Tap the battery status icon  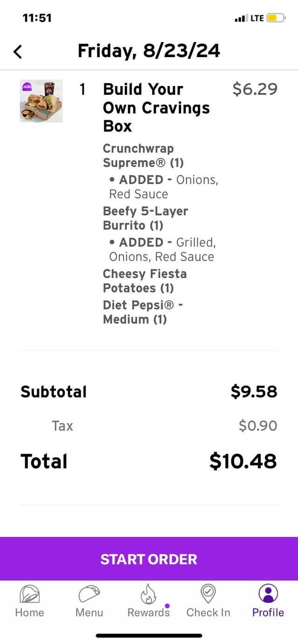pyautogui.click(x=275, y=18)
